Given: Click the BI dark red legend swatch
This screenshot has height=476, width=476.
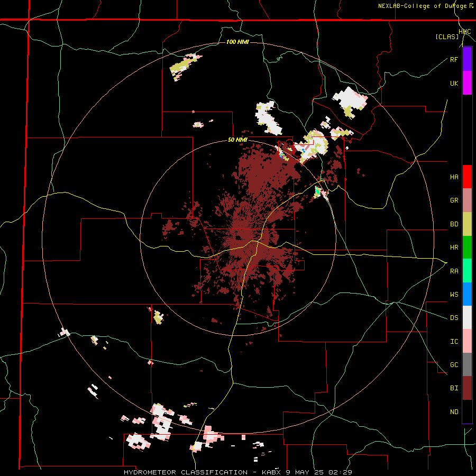Looking at the screenshot, I should pos(467,388).
